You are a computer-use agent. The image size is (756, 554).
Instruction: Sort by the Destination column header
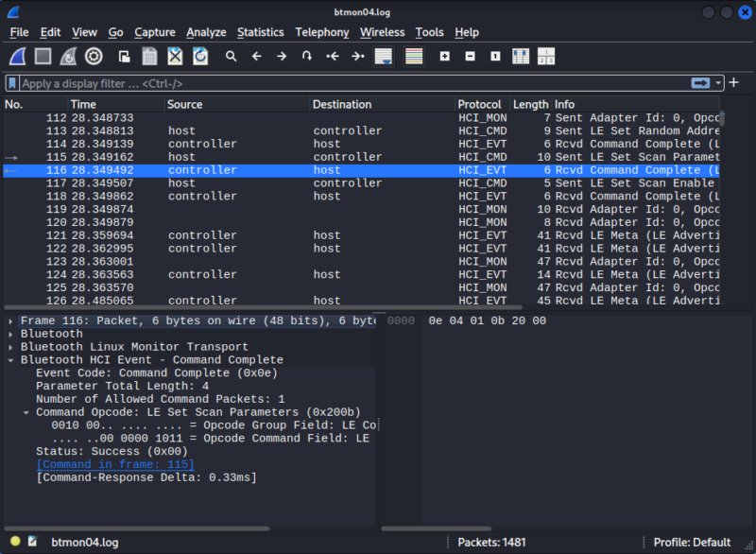point(383,104)
